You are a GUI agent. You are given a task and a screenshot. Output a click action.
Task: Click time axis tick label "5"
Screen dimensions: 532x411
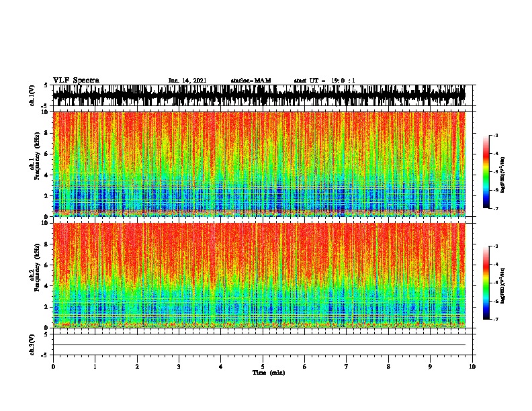click(x=263, y=367)
